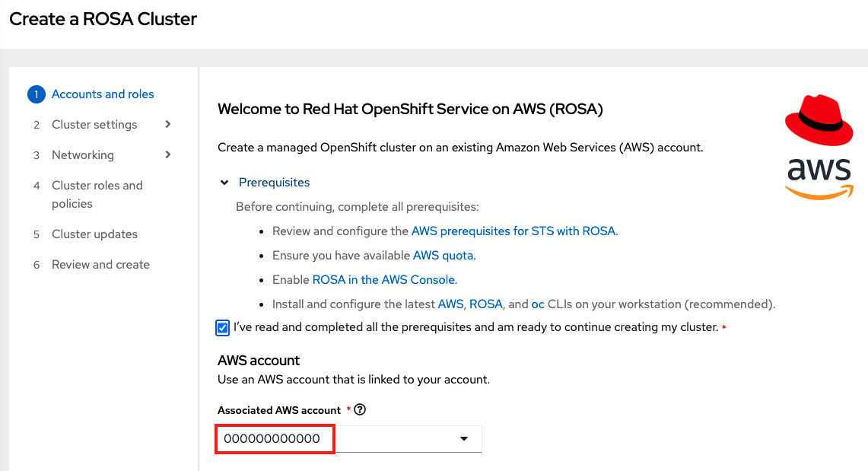Follow the AWS quota link
This screenshot has width=868, height=471.
coord(444,256)
